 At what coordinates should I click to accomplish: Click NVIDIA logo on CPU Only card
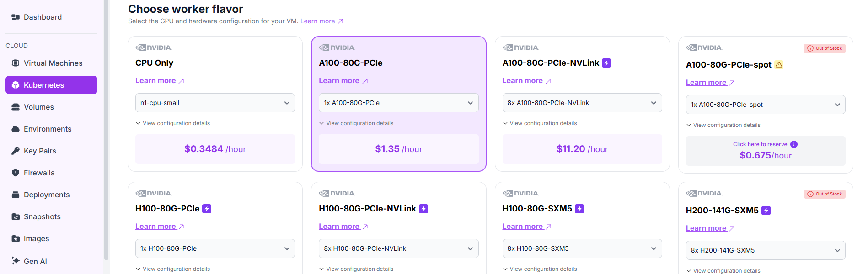click(154, 47)
